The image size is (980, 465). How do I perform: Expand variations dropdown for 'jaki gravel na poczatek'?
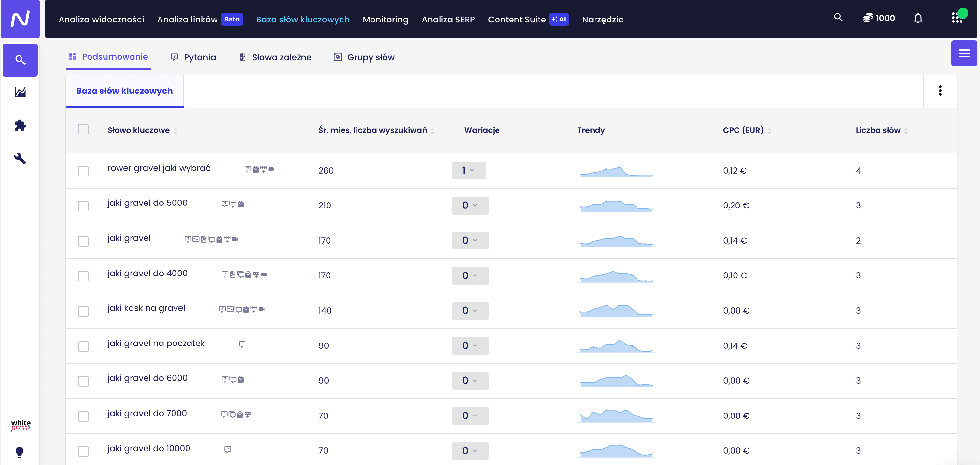[470, 345]
